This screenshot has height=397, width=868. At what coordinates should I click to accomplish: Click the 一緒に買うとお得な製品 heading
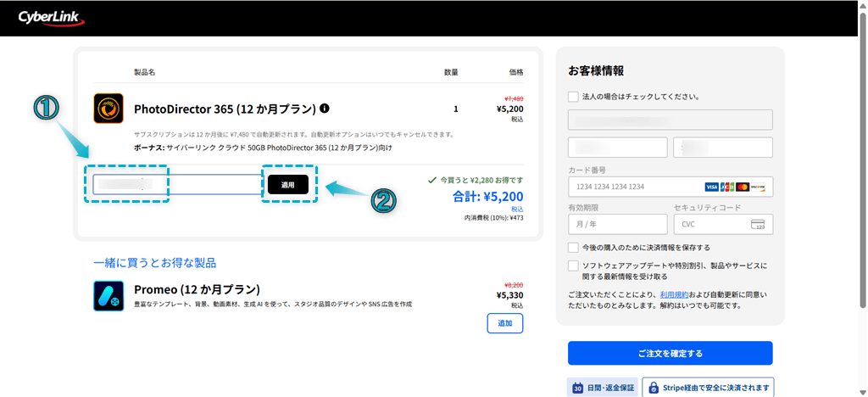(154, 262)
